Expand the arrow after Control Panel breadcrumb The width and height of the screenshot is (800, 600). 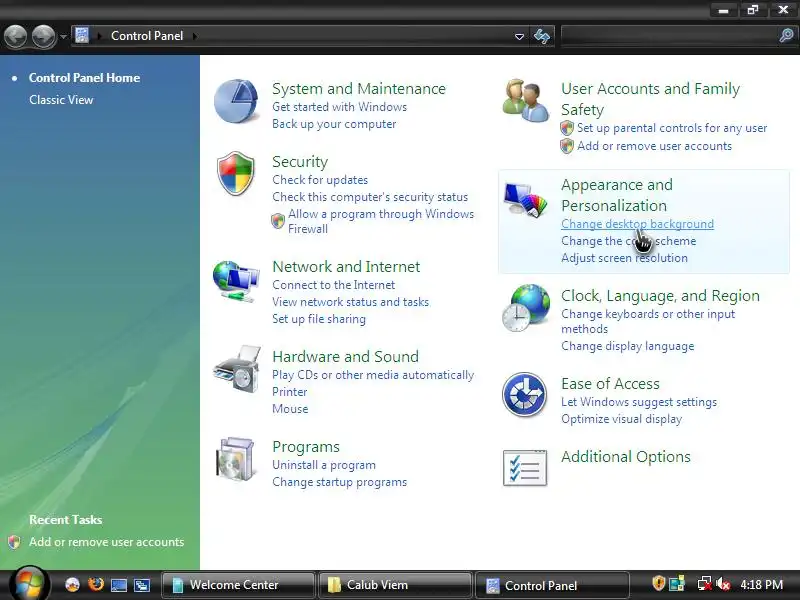(x=195, y=36)
